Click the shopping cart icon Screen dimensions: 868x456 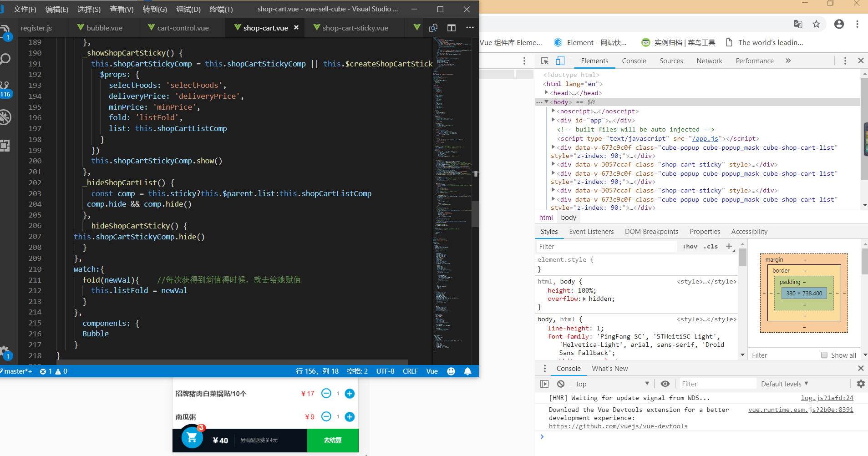pyautogui.click(x=192, y=437)
